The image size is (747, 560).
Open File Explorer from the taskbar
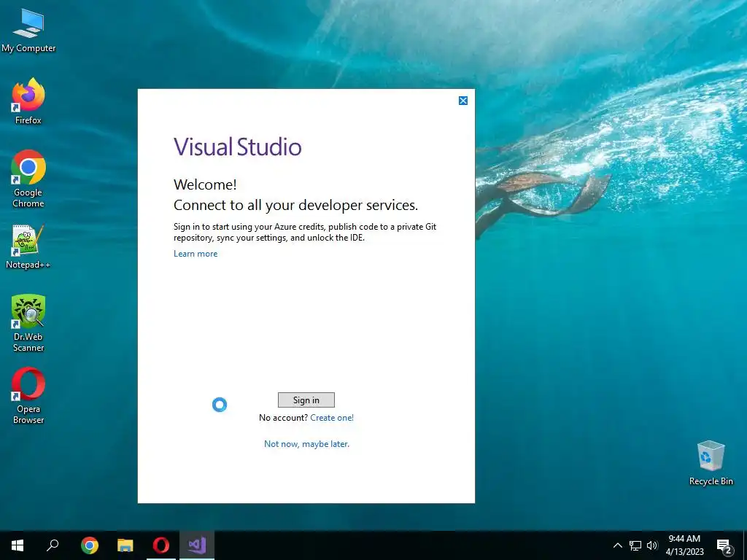(x=125, y=545)
